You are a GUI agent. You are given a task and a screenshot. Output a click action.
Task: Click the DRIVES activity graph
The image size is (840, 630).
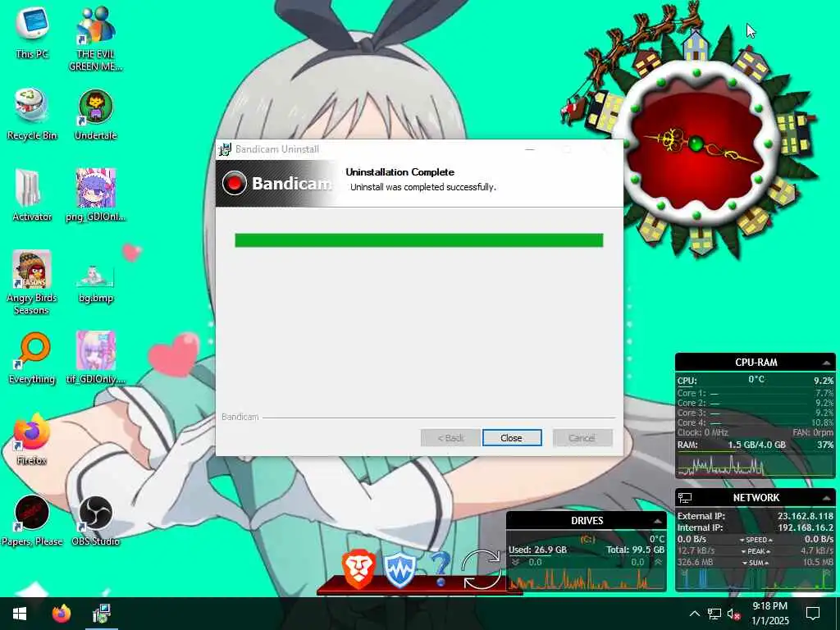coord(586,580)
